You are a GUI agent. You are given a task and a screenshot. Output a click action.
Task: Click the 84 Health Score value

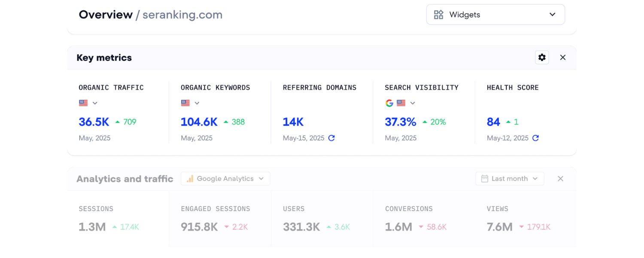[x=493, y=122]
